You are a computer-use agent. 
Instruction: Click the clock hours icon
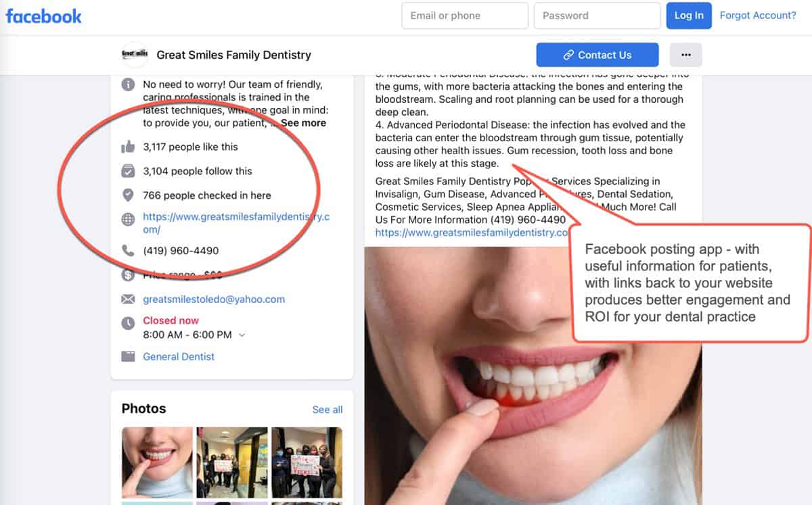pos(128,323)
